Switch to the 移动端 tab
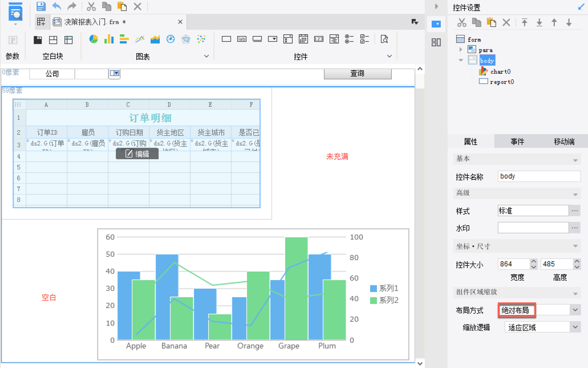Image resolution: width=588 pixels, height=368 pixels. 563,141
